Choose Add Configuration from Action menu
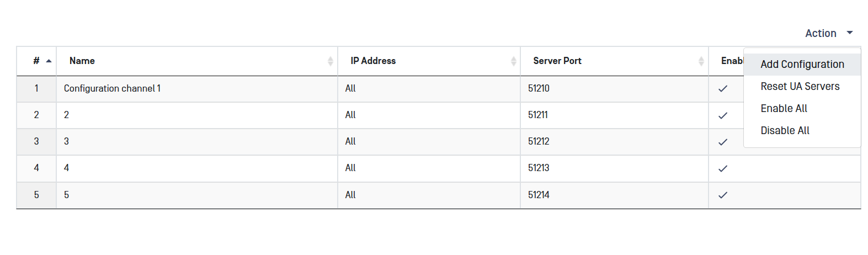The height and width of the screenshot is (255, 868). pyautogui.click(x=802, y=65)
